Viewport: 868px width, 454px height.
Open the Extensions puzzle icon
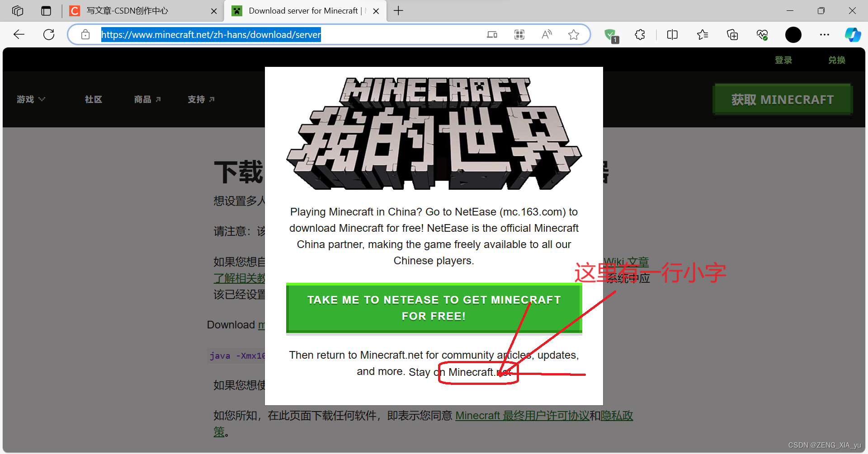640,34
